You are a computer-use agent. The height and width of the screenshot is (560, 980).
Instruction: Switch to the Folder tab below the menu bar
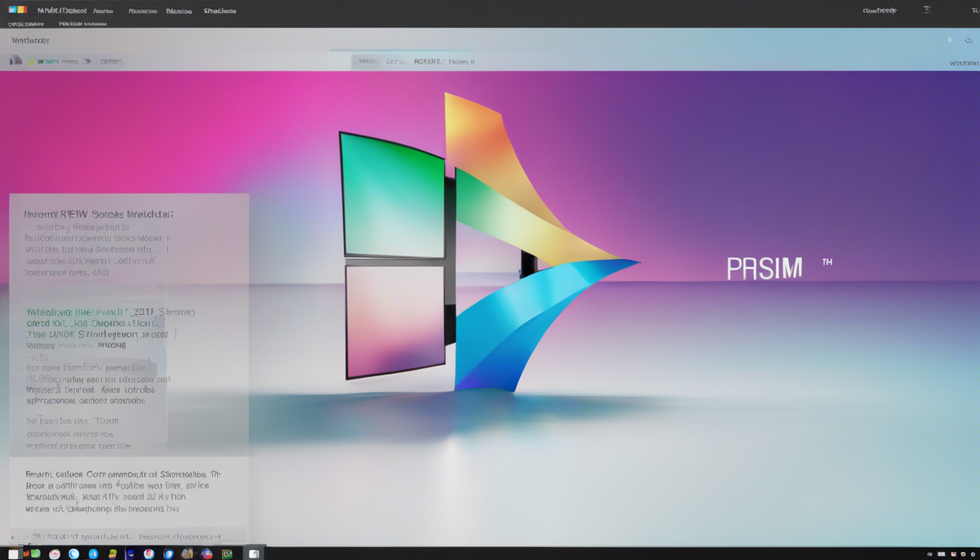(x=82, y=24)
